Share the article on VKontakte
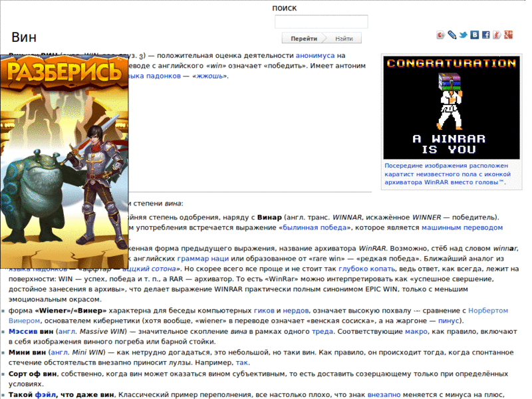 [474, 35]
